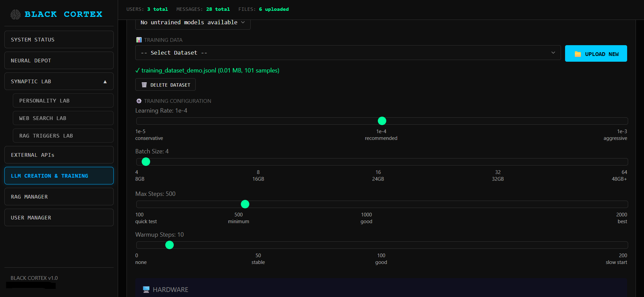The image size is (644, 297).
Task: Open the RAG Triggers Lab page
Action: pos(63,136)
